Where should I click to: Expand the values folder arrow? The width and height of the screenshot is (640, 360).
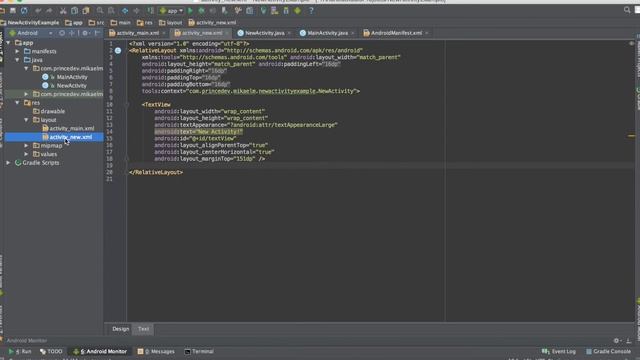pos(27,154)
